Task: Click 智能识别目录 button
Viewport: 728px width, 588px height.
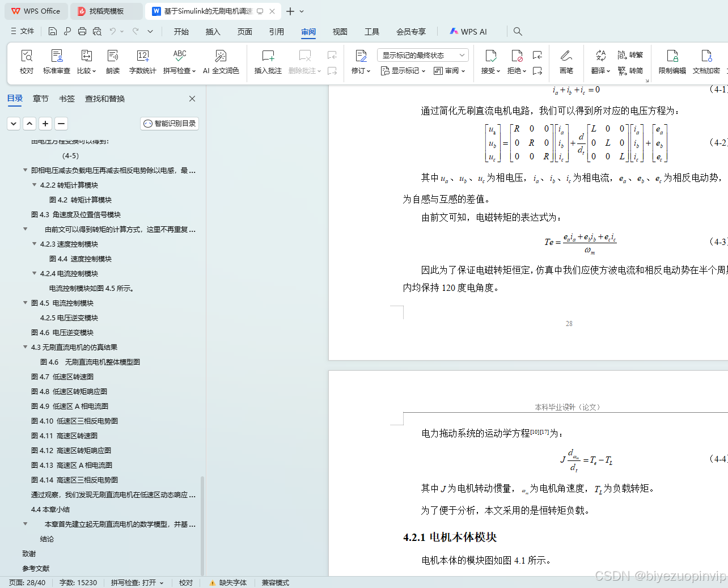Action: (x=170, y=123)
